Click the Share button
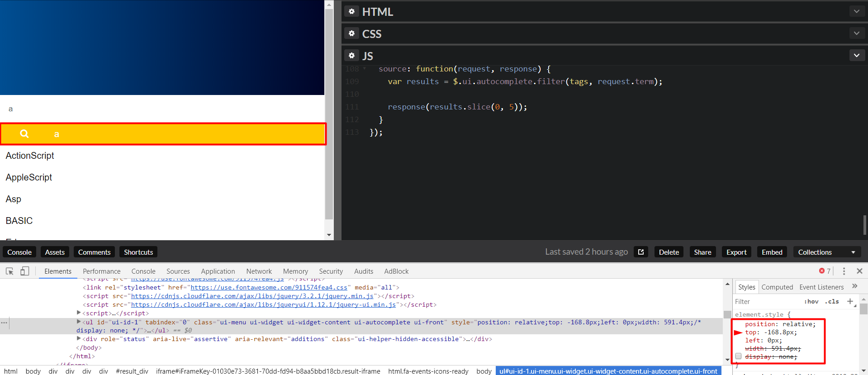 702,252
